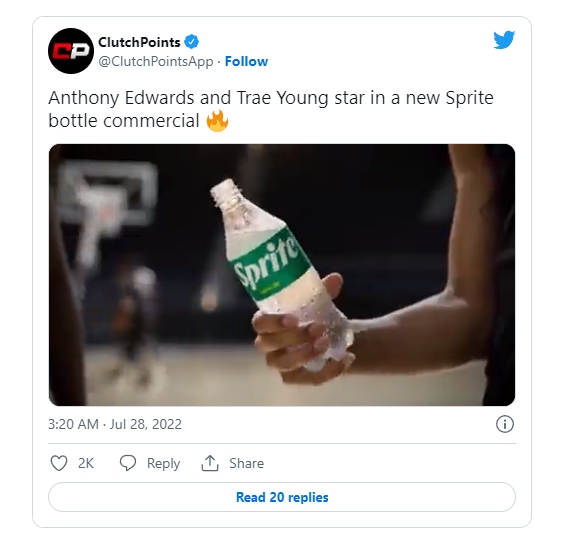Follow the ClutchPoints account

click(x=247, y=61)
